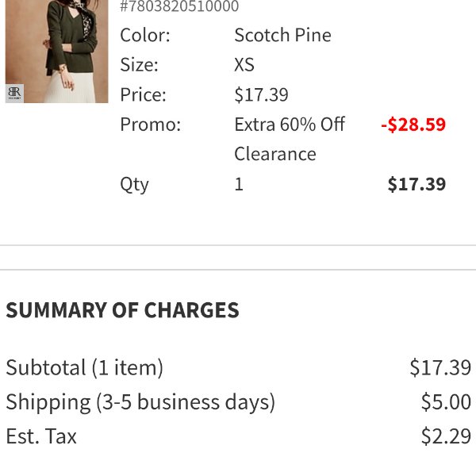Click the Clearance promo text line
This screenshot has height=476, width=476.
click(x=275, y=154)
